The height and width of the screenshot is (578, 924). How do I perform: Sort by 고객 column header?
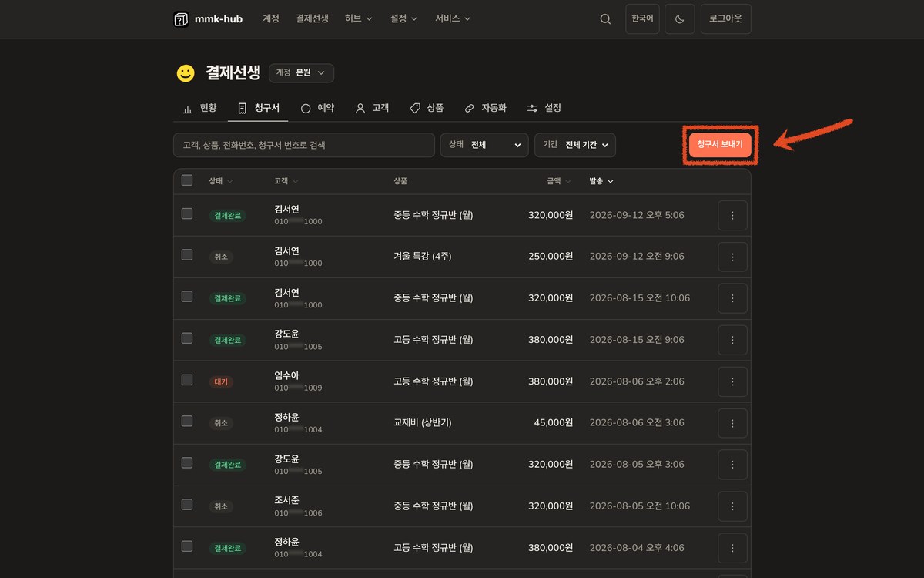click(x=286, y=181)
